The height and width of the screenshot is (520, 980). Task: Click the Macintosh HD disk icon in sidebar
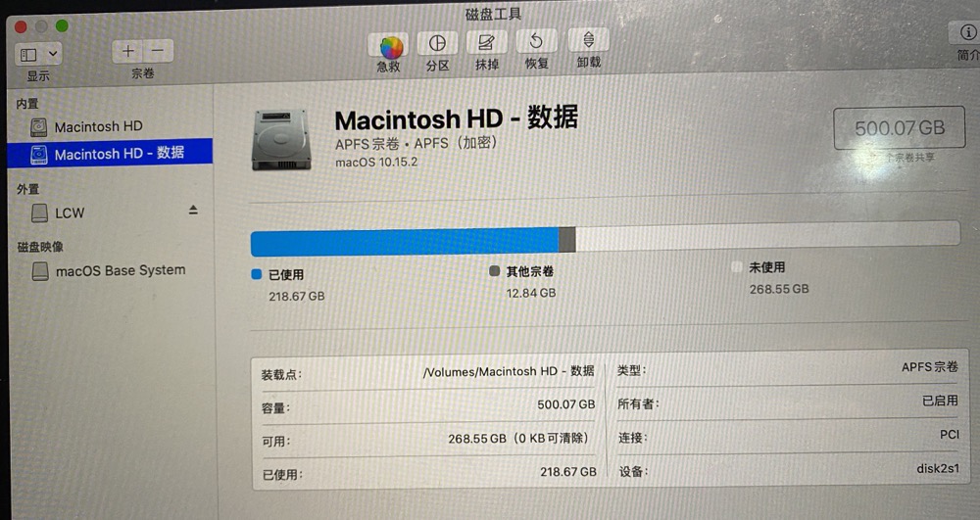[39, 127]
